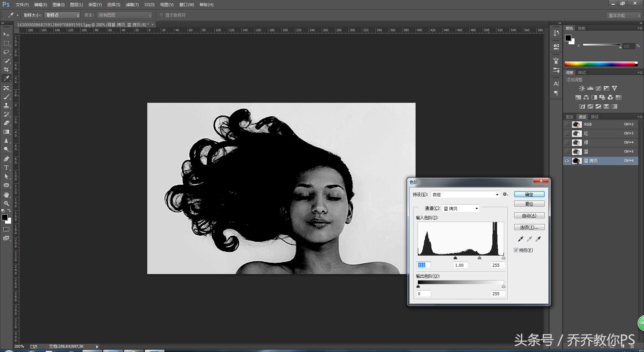Open the 预设 preset dropdown
This screenshot has height=352, width=644.
click(x=465, y=194)
